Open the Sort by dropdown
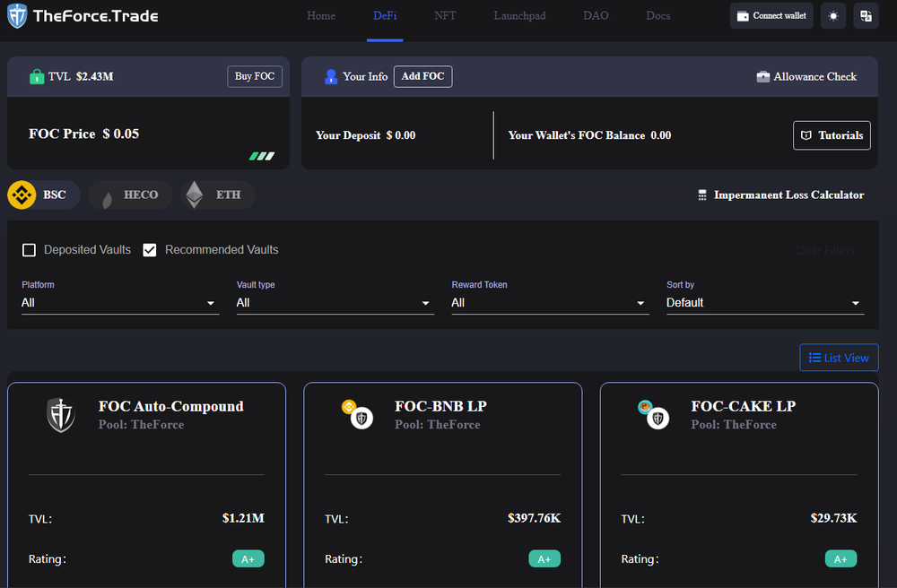 pos(765,303)
